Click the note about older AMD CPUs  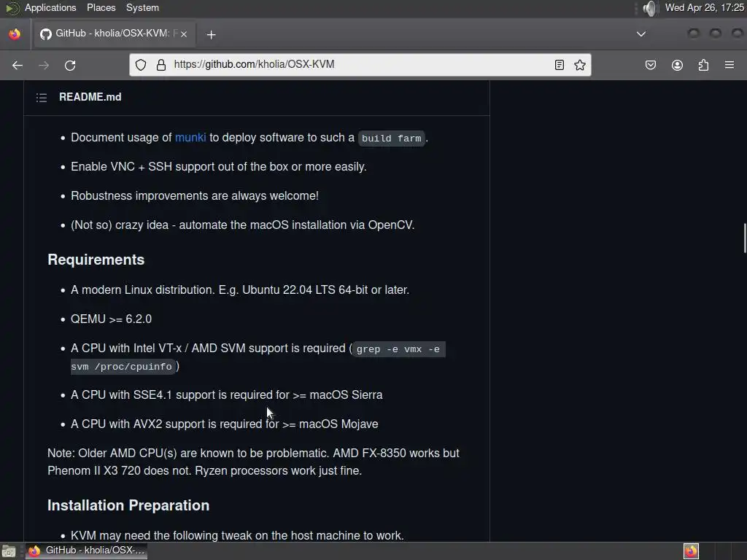(253, 462)
